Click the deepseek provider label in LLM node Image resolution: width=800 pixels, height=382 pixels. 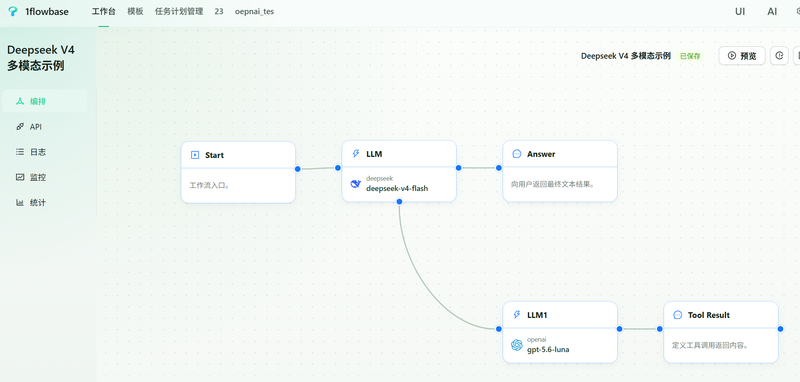pos(379,179)
